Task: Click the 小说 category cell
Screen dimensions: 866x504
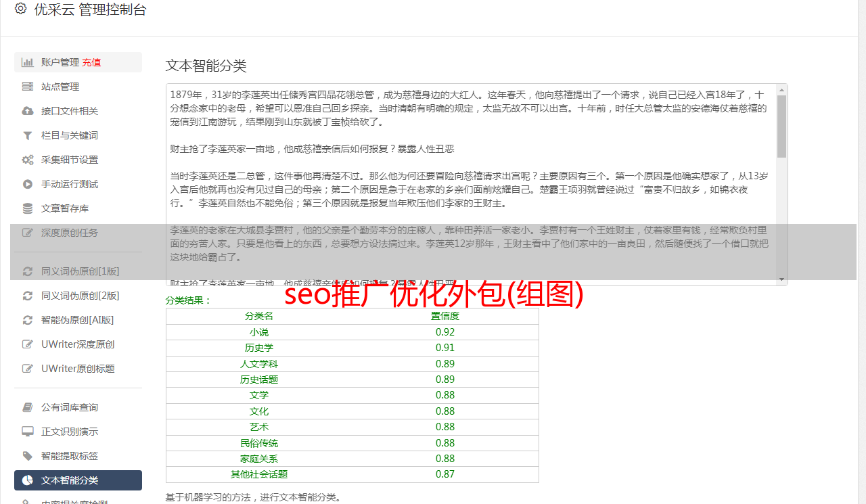Action: tap(259, 332)
